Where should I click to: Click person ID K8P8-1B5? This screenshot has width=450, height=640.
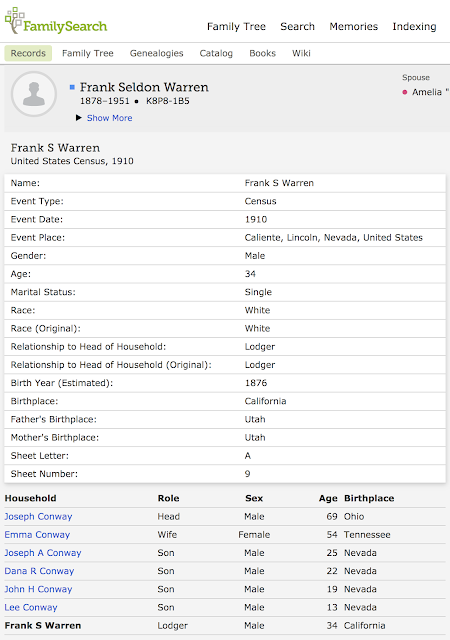pyautogui.click(x=168, y=101)
